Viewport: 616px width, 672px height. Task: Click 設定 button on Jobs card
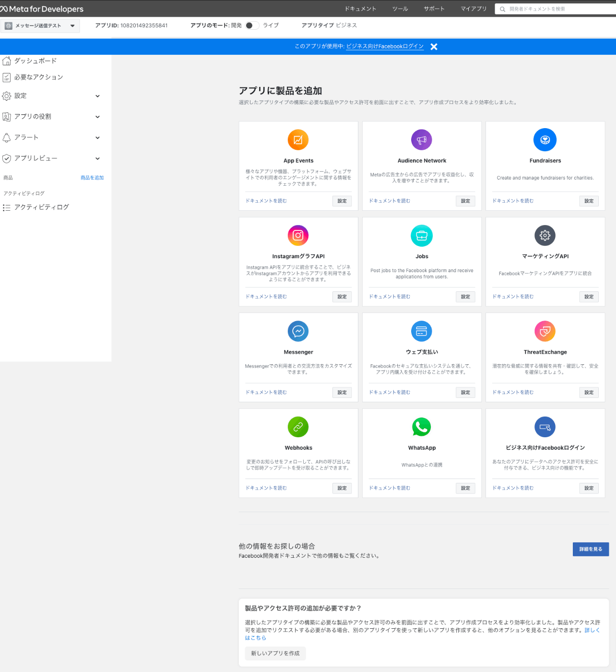465,297
